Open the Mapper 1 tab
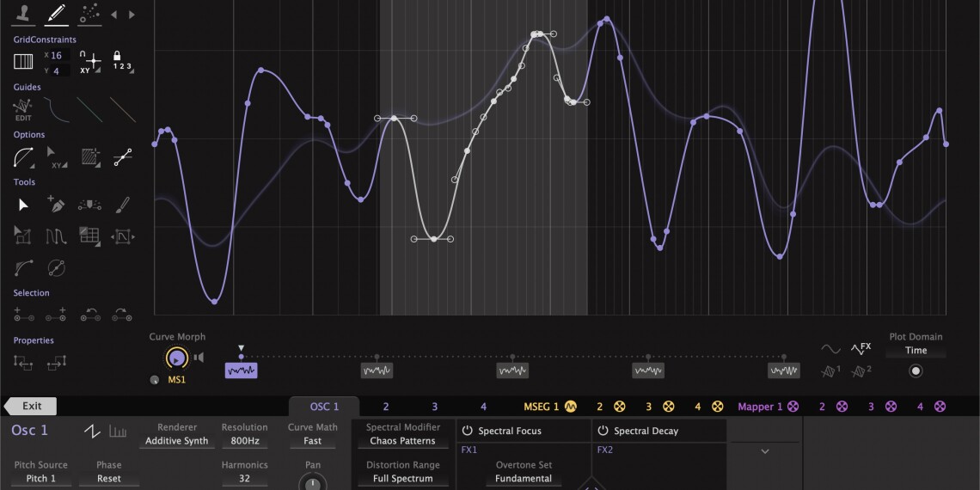Viewport: 980px width, 490px height. pyautogui.click(x=760, y=407)
